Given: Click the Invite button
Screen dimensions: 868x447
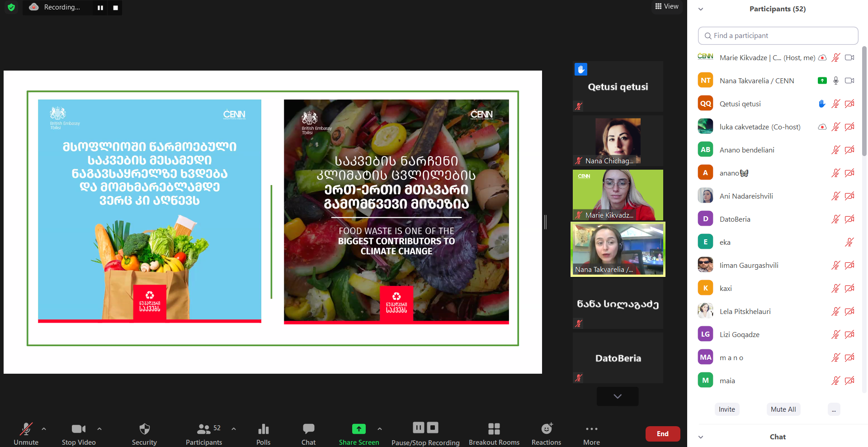Looking at the screenshot, I should (x=727, y=409).
